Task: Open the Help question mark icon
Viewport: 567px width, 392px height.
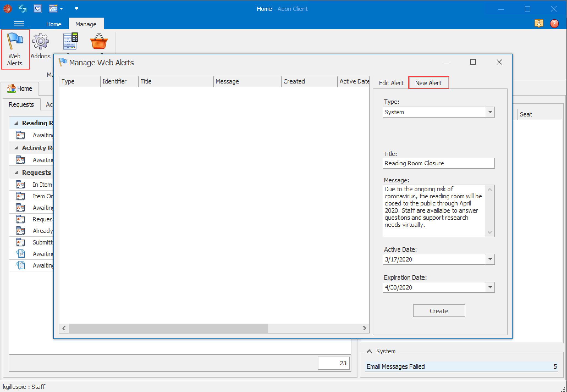Action: click(554, 24)
